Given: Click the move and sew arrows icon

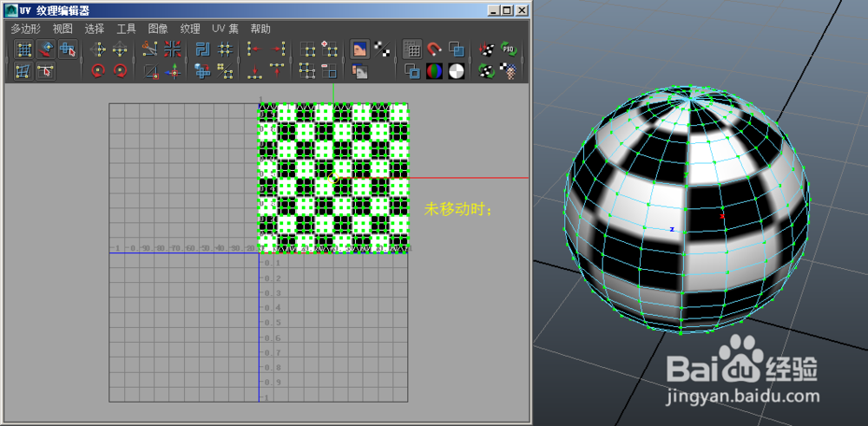Looking at the screenshot, I should click(172, 70).
